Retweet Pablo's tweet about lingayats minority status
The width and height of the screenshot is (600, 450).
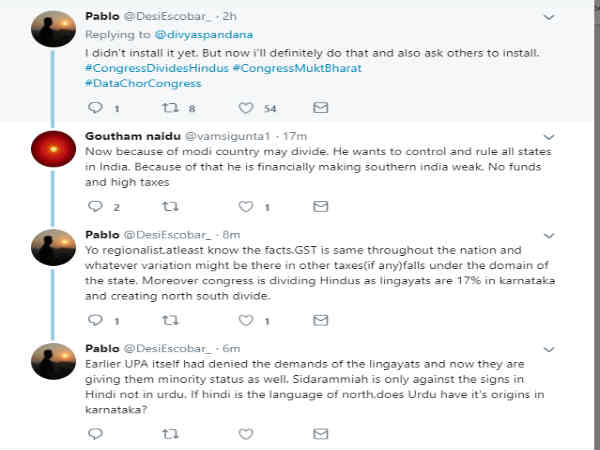click(170, 435)
